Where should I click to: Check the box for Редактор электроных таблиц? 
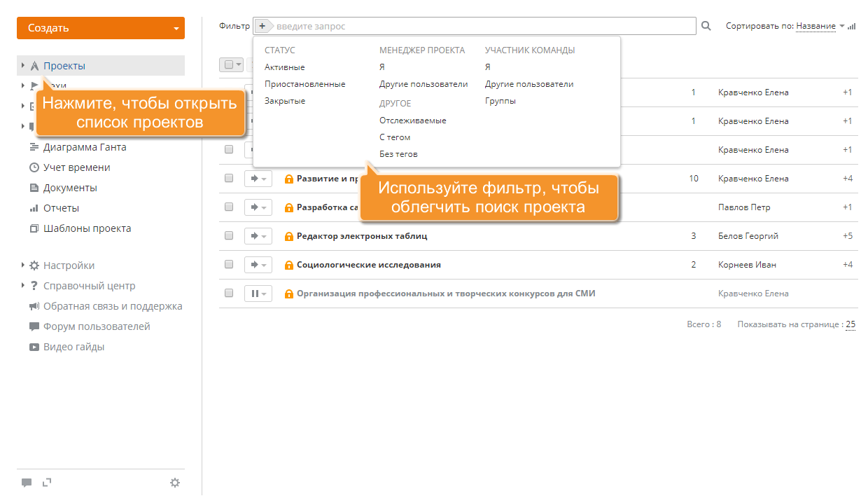coord(229,236)
